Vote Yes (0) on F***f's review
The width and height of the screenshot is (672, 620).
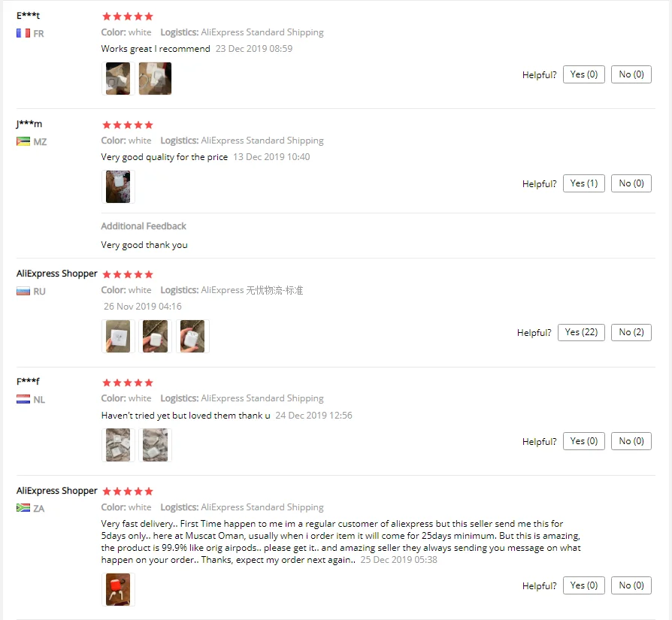click(x=584, y=441)
